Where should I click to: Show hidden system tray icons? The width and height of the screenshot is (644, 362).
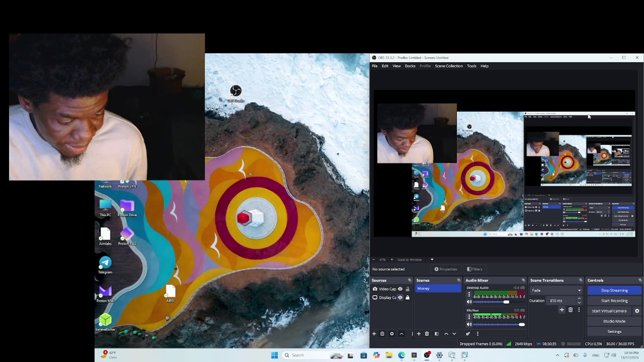[x=557, y=355]
